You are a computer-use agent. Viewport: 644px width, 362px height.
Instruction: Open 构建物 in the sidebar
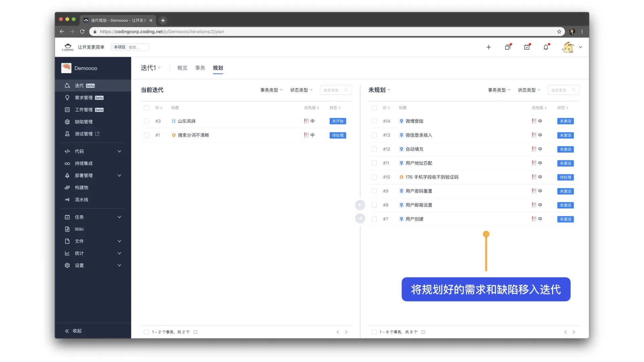(x=81, y=187)
